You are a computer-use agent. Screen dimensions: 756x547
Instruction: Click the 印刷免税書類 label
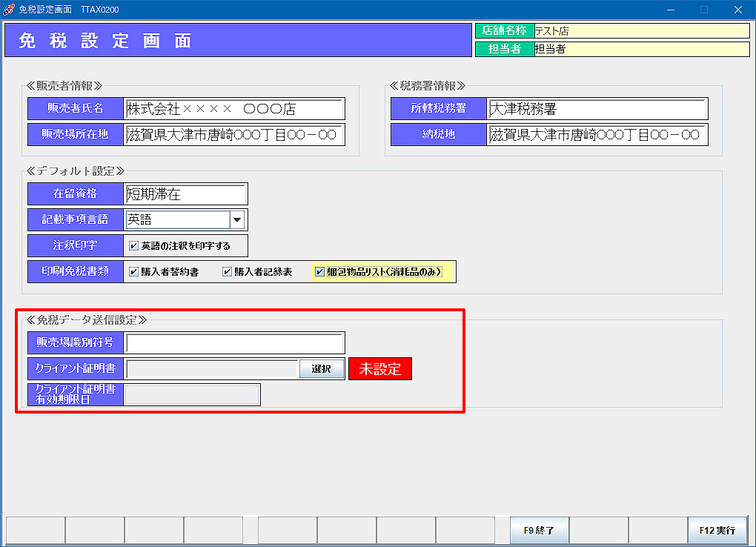pos(76,272)
